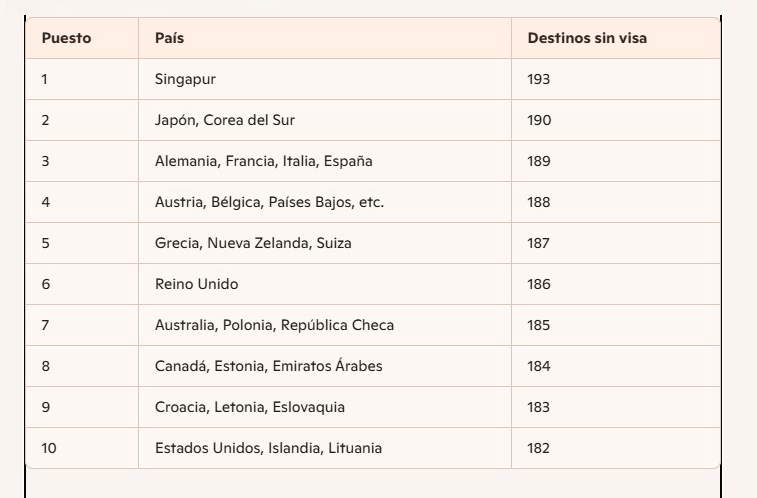This screenshot has width=757, height=498.
Task: Select the 188 destinations cell
Action: 616,202
